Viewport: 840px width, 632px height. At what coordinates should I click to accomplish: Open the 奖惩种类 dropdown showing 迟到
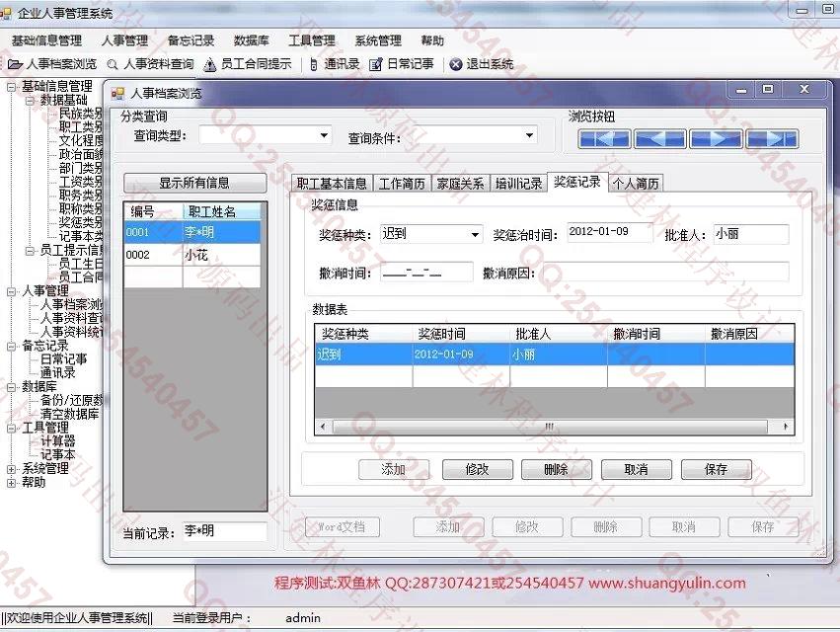(x=475, y=235)
